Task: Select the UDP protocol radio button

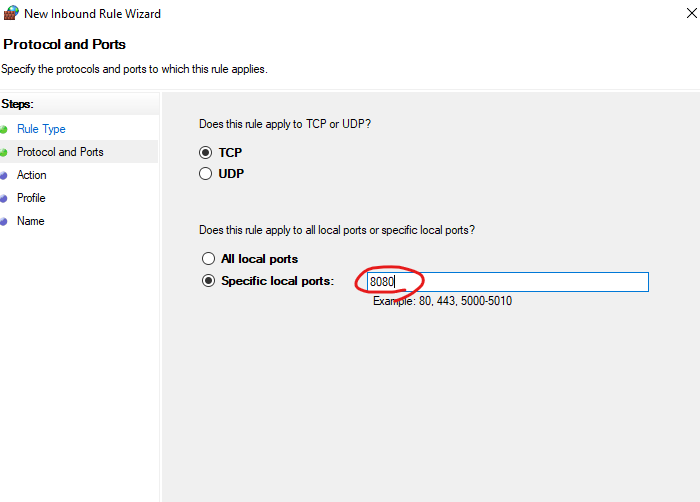Action: click(205, 174)
